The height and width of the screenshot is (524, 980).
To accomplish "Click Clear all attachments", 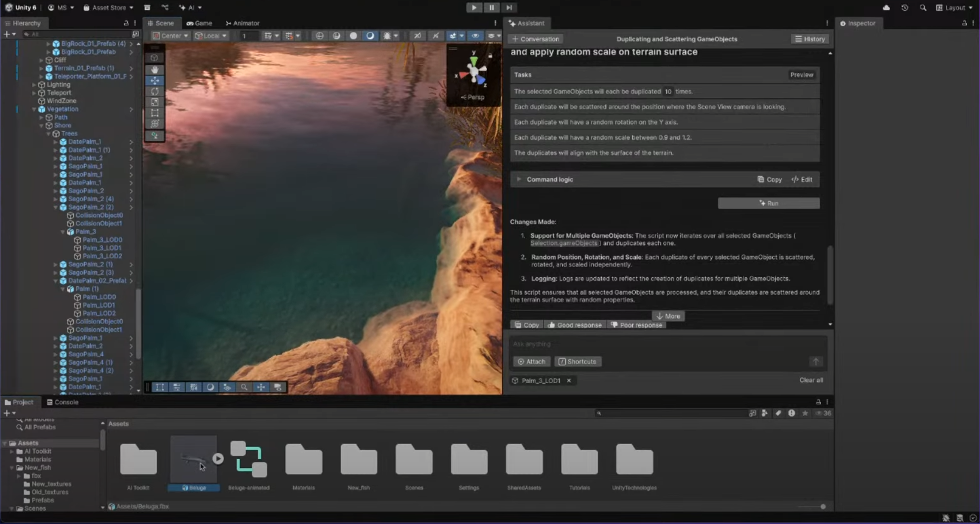I will (x=811, y=380).
